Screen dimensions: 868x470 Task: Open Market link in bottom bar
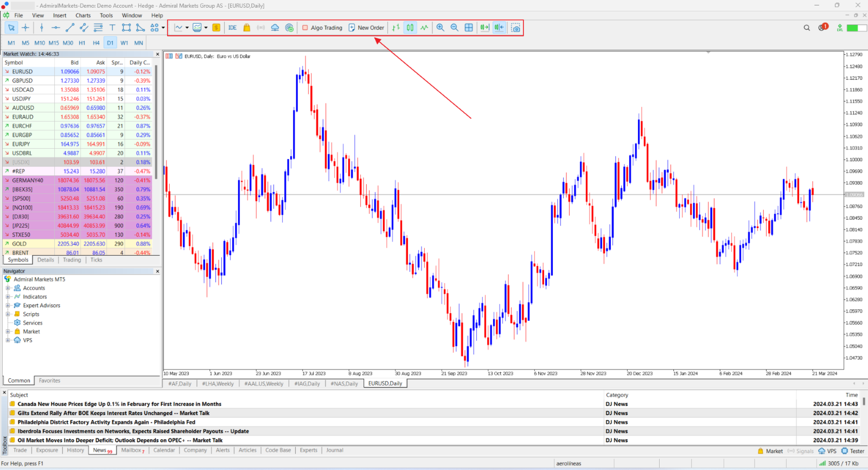point(770,451)
